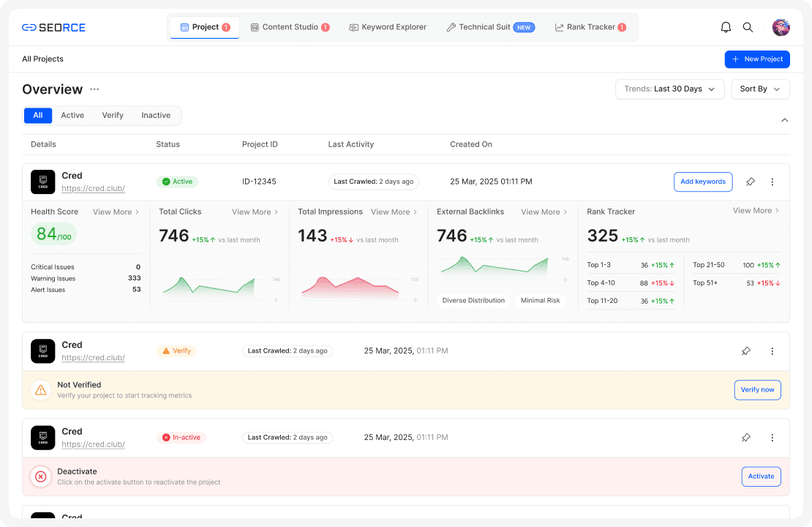This screenshot has width=812, height=527.
Task: Select the Active filter option
Action: (x=72, y=115)
